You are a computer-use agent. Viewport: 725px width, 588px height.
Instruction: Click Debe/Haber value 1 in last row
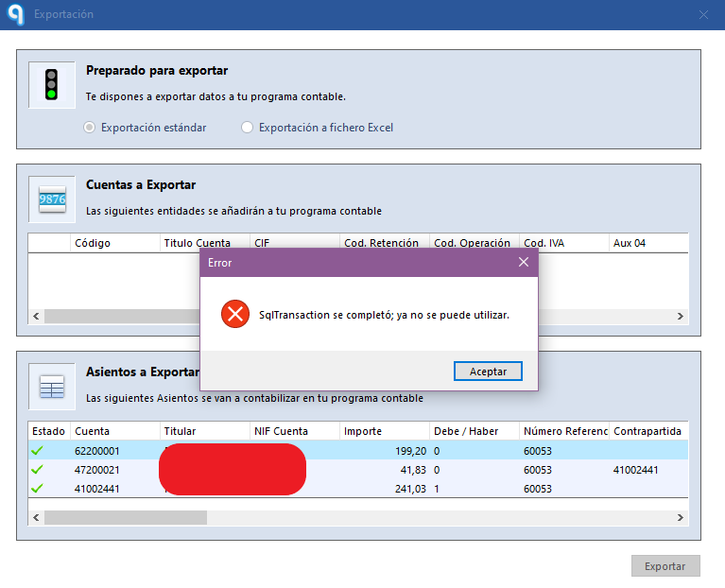point(437,489)
